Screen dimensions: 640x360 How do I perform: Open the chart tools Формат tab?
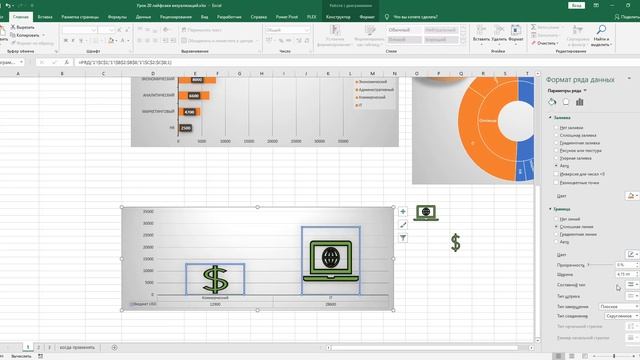click(x=367, y=17)
